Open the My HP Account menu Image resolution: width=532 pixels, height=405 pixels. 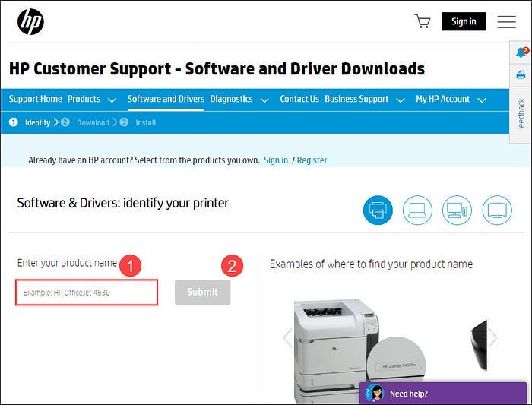click(443, 99)
